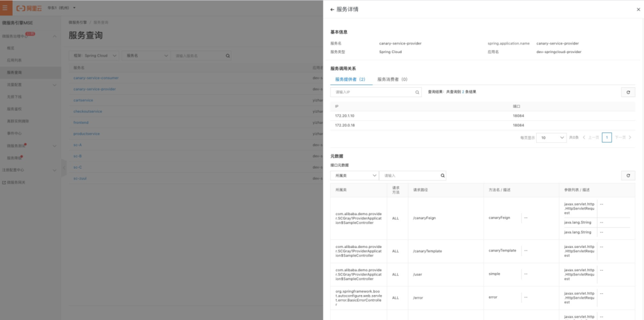Open 服务鉴权 in sidebar
The width and height of the screenshot is (644, 320).
(x=14, y=109)
